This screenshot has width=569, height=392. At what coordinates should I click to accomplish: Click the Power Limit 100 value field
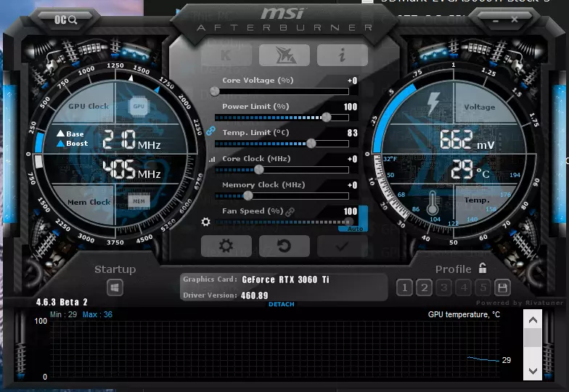[350, 107]
